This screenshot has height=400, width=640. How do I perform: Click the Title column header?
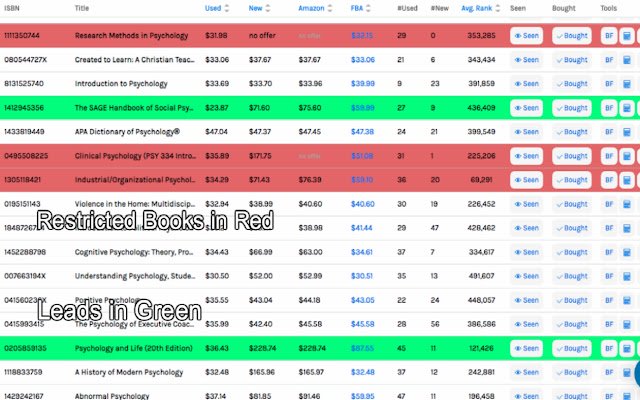click(82, 8)
